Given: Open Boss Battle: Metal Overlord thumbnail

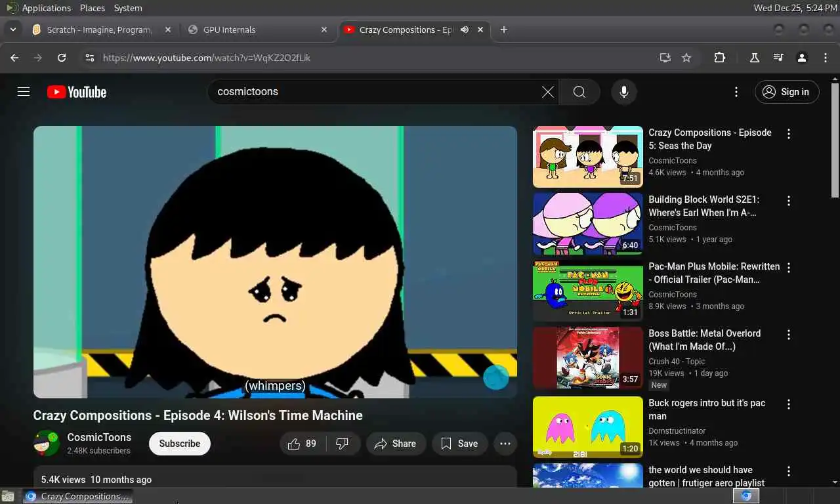Looking at the screenshot, I should point(588,358).
